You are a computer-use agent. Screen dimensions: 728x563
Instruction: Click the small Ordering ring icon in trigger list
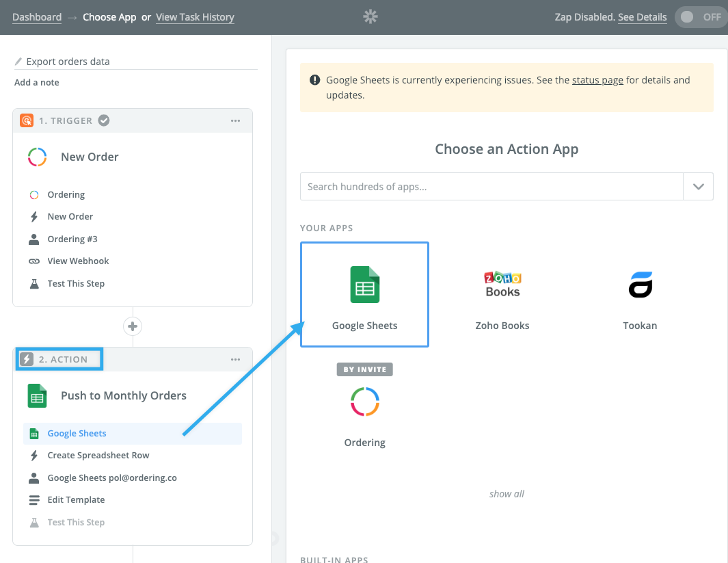34,195
